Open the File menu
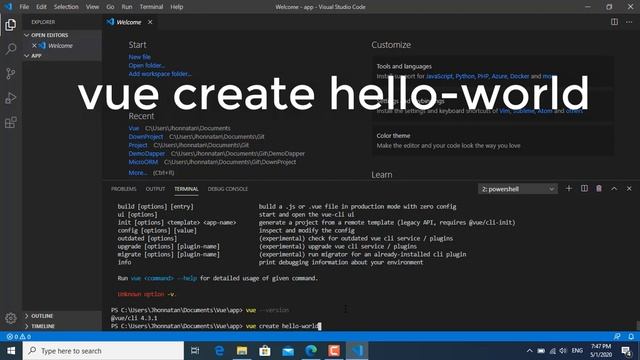 click(x=24, y=7)
